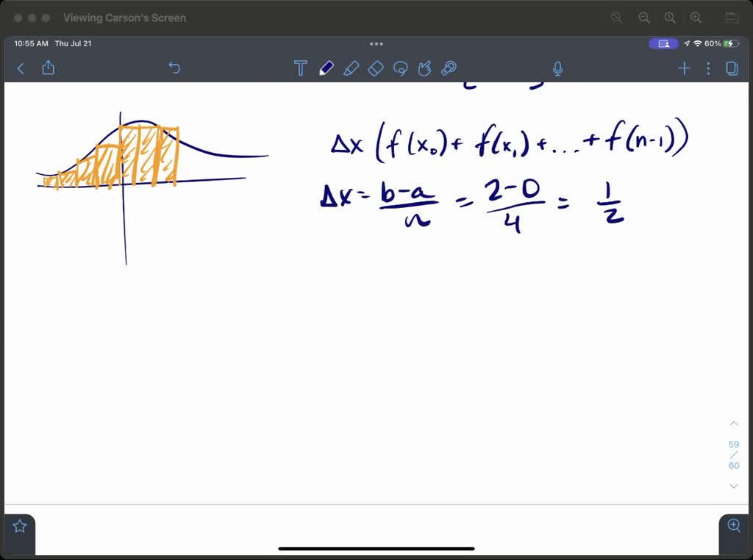The height and width of the screenshot is (560, 753).
Task: Open the zoom magnifier tool
Action: pyautogui.click(x=733, y=525)
